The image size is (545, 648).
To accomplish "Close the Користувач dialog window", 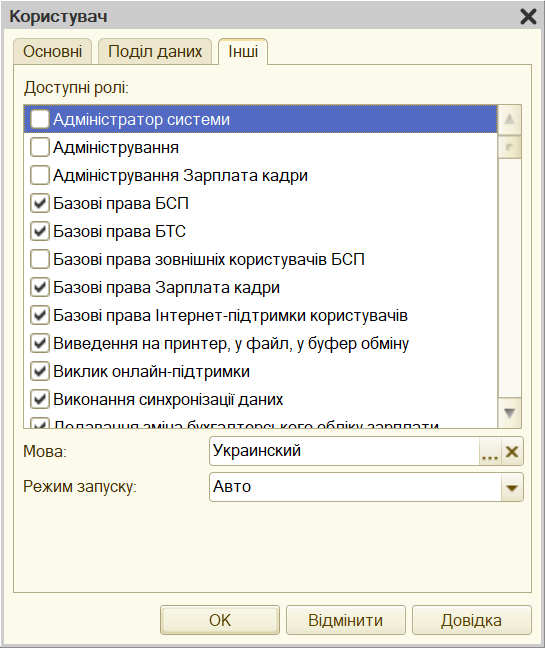I will click(528, 17).
